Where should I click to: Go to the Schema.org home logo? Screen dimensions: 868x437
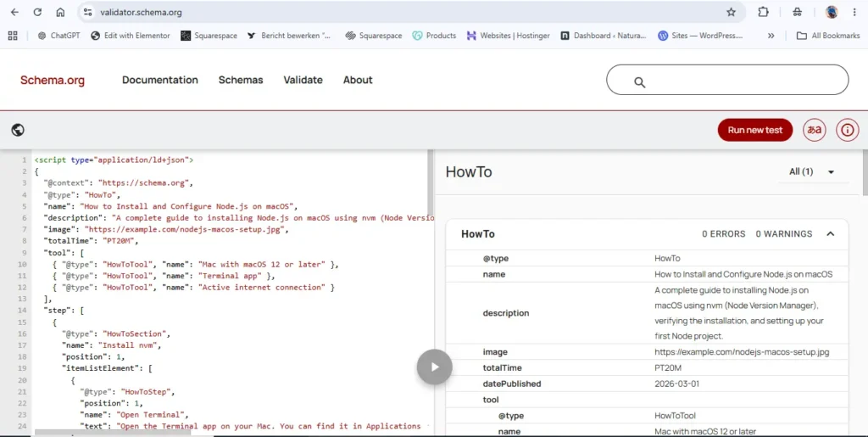tap(53, 81)
